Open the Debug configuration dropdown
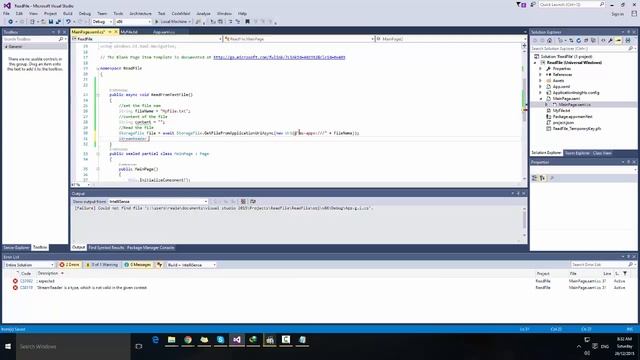 (102, 22)
